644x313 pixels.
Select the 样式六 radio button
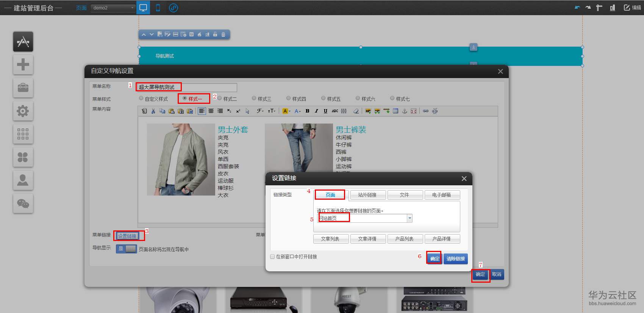click(x=358, y=99)
